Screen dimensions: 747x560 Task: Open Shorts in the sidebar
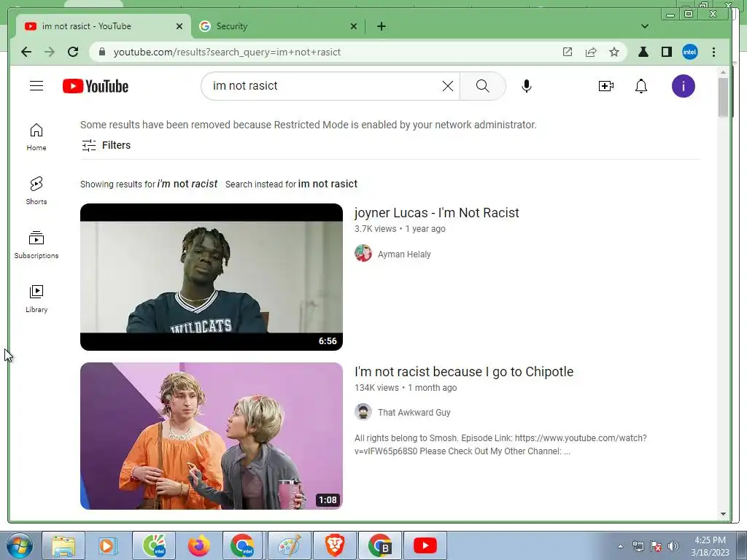pos(36,191)
